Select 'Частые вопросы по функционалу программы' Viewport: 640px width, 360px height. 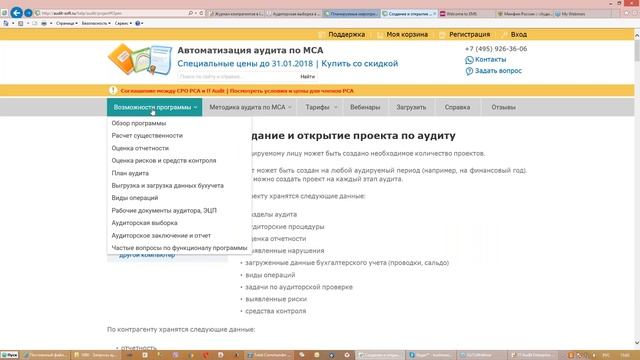[x=179, y=248]
